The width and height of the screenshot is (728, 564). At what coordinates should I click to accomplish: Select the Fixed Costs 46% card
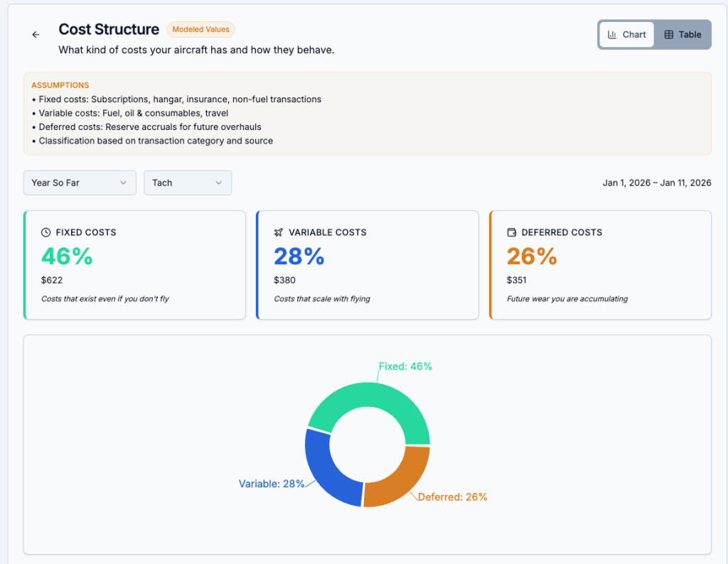pos(135,265)
